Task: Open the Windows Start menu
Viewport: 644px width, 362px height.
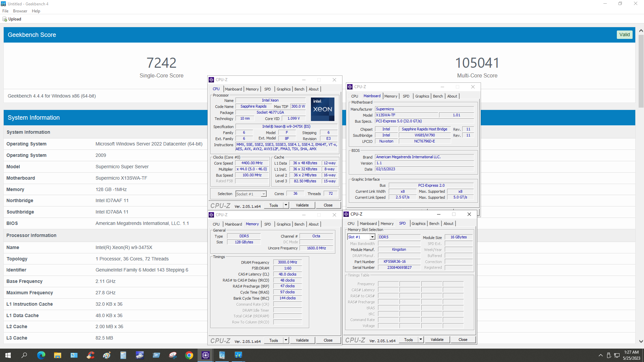Action: 8,355
